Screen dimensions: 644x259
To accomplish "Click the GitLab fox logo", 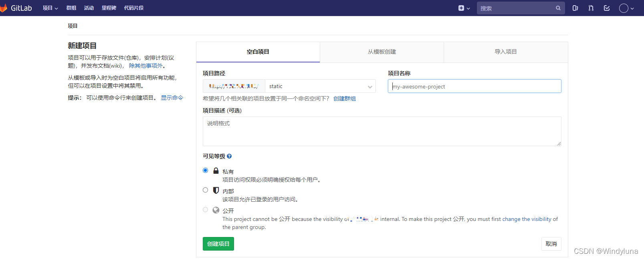I will (3, 8).
